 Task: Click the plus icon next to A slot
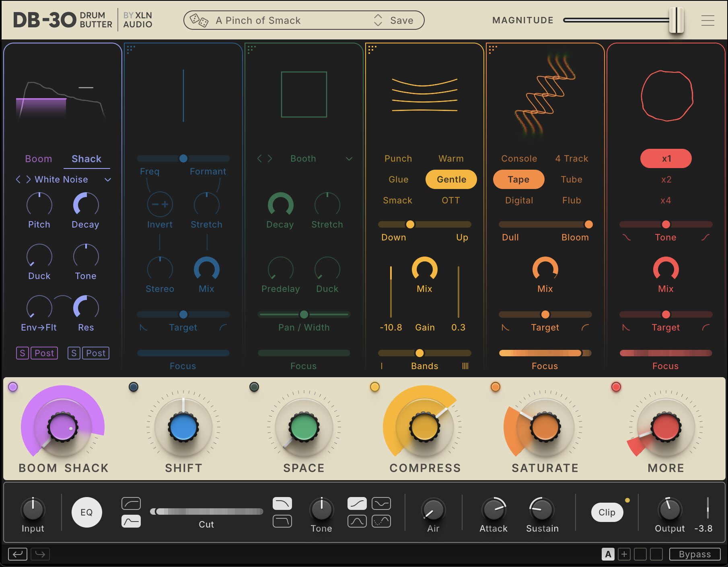[x=624, y=554]
